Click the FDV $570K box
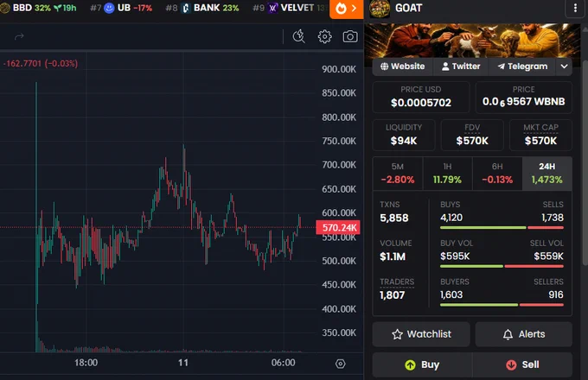Image resolution: width=588 pixels, height=380 pixels. (472, 135)
